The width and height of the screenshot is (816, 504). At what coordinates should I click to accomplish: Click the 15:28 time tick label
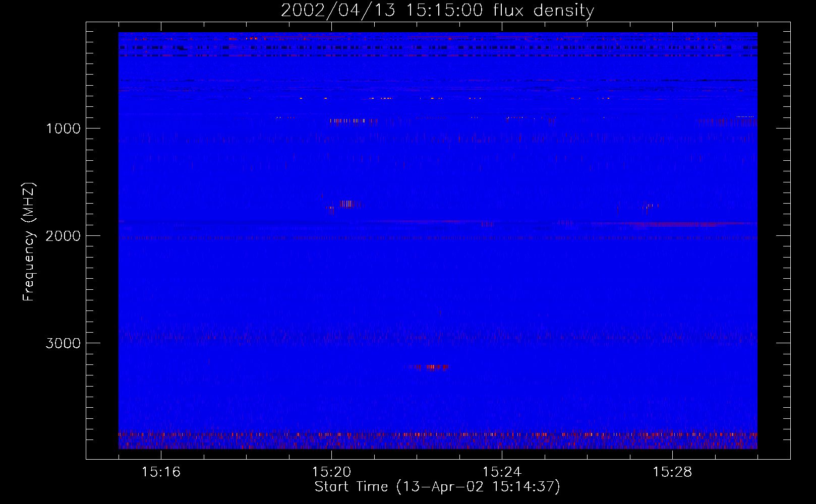point(672,472)
